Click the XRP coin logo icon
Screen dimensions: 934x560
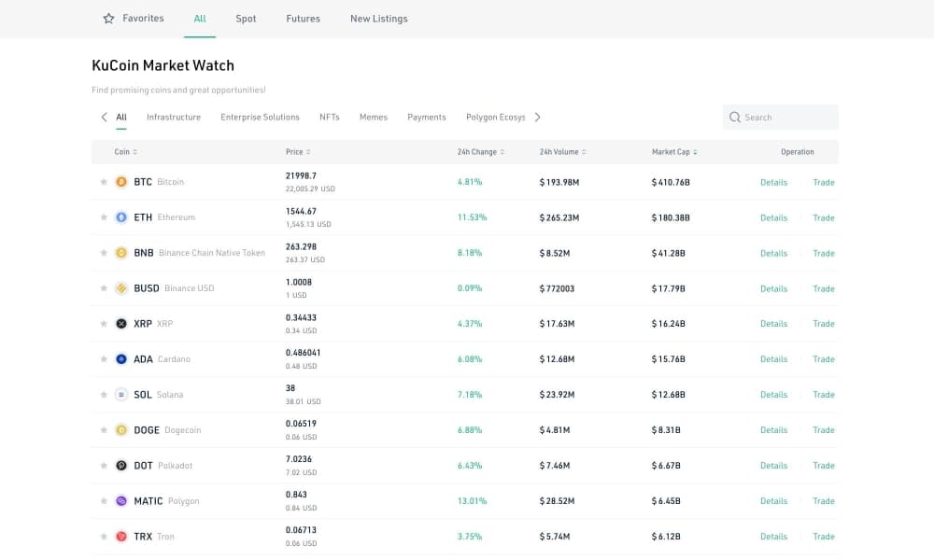click(x=120, y=323)
